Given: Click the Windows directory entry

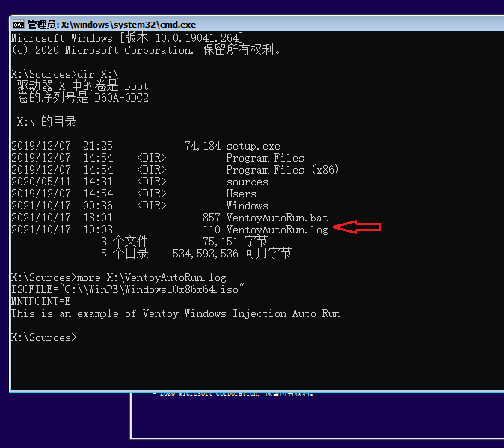Looking at the screenshot, I should click(247, 206).
